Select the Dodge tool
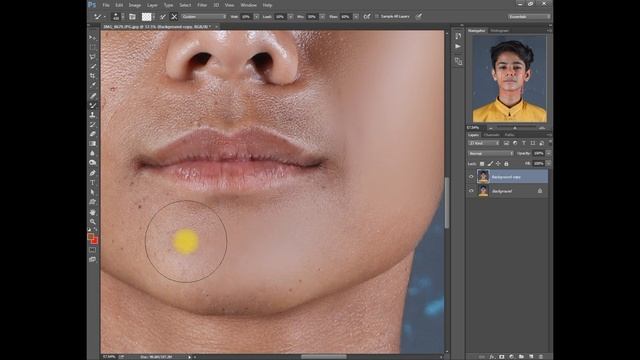Viewport: 640px width, 360px height. [93, 162]
